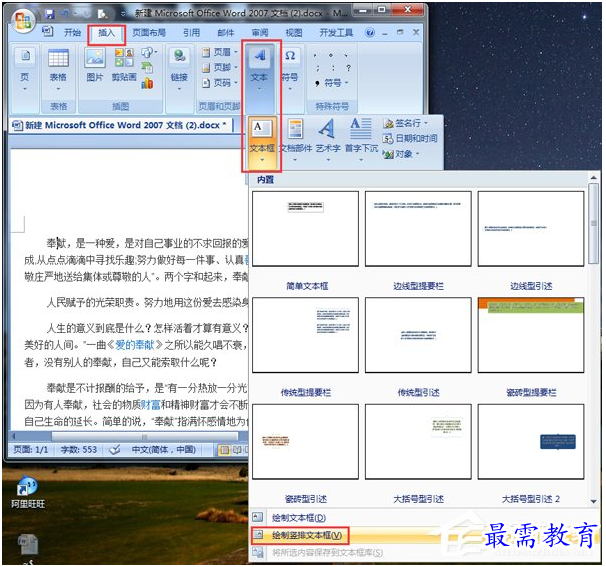The height and width of the screenshot is (567, 606).
Task: Select the 瓷砖型提要栏 text box thumbnail
Action: point(531,335)
